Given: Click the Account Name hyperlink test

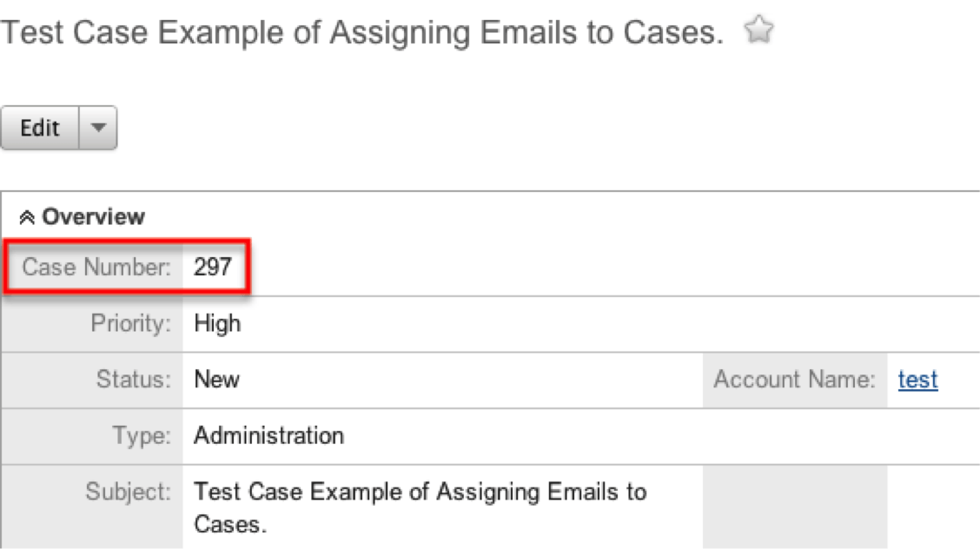Looking at the screenshot, I should [x=918, y=380].
